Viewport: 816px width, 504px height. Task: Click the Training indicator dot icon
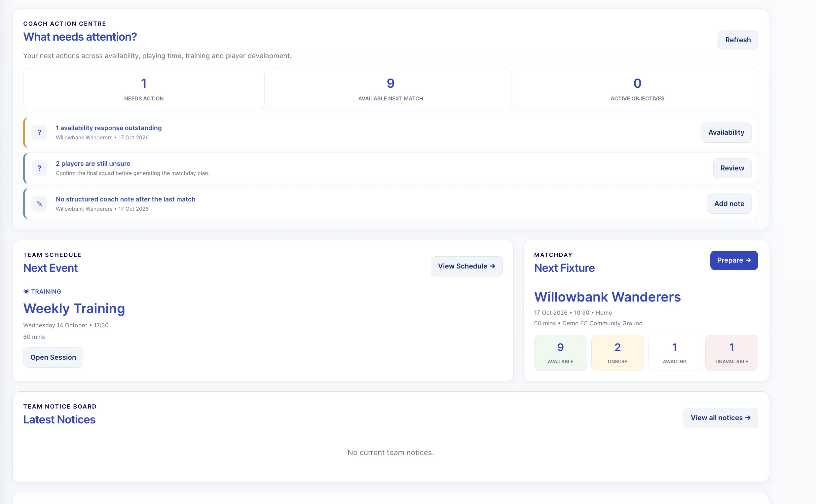(26, 292)
